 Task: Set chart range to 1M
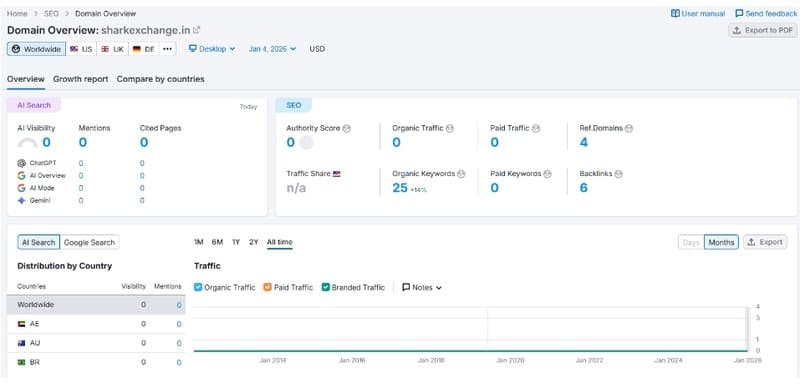(x=199, y=242)
